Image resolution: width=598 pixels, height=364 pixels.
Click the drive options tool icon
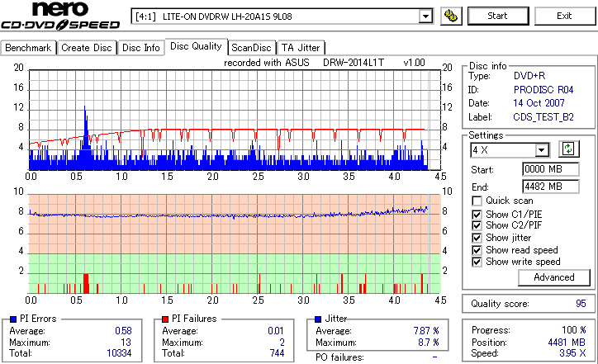(451, 16)
